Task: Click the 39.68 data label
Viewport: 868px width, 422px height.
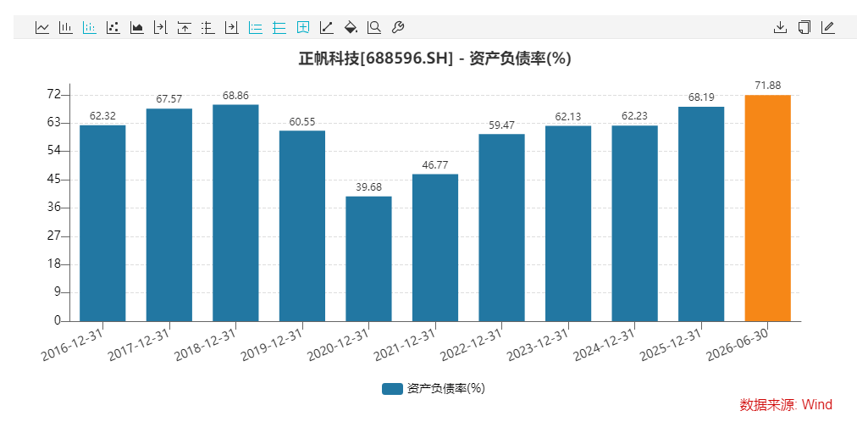Action: (x=368, y=187)
